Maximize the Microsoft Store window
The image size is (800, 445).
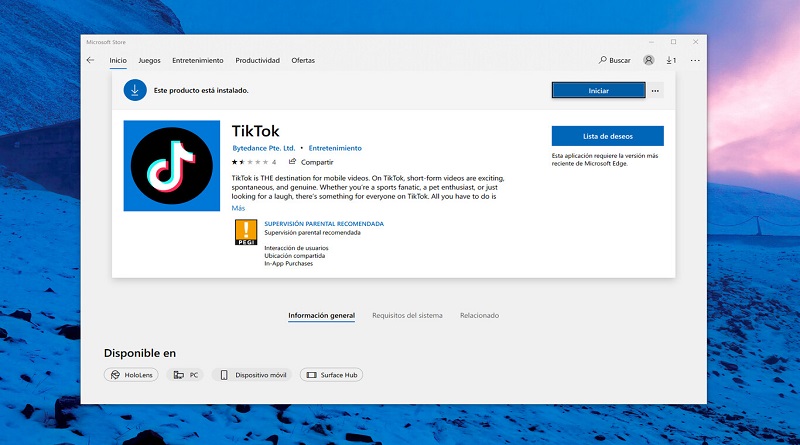click(x=673, y=42)
